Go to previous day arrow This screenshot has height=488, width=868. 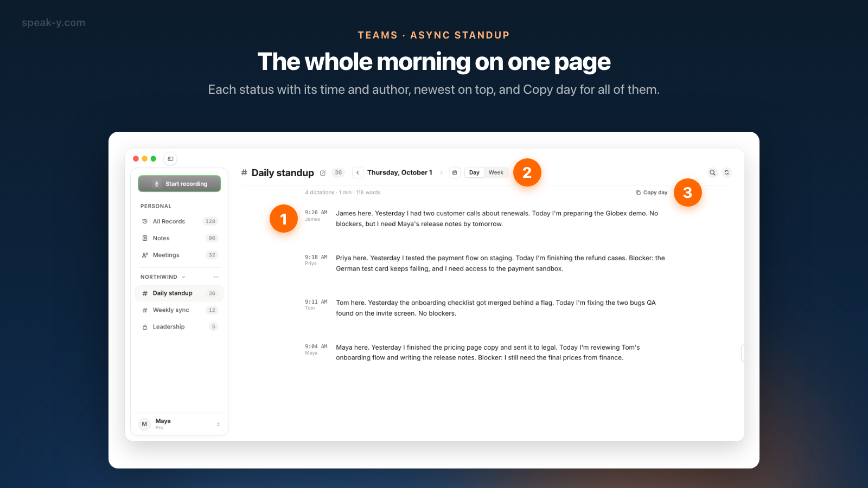tap(358, 172)
